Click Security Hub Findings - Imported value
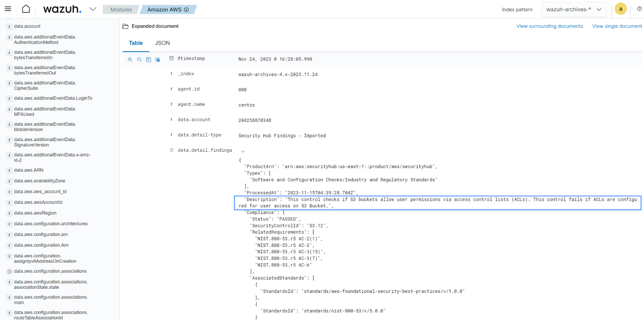This screenshot has width=644, height=320. [282, 136]
